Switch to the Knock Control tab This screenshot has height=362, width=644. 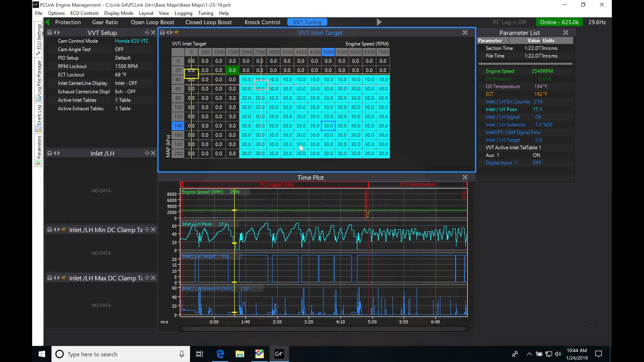[262, 22]
